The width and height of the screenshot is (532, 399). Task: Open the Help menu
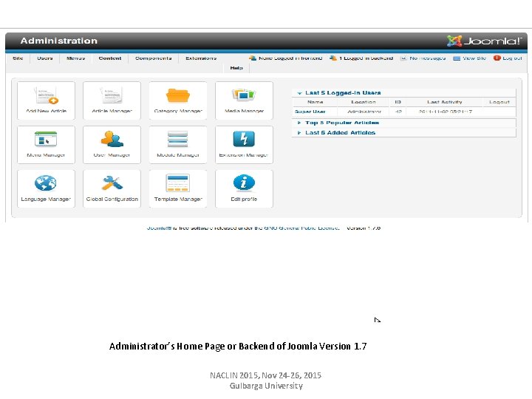pyautogui.click(x=236, y=68)
